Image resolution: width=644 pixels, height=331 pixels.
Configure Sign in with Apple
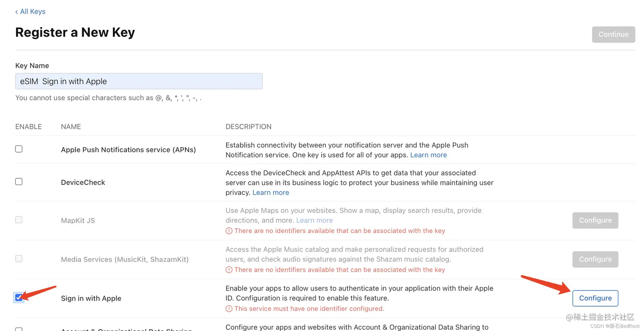tap(595, 298)
